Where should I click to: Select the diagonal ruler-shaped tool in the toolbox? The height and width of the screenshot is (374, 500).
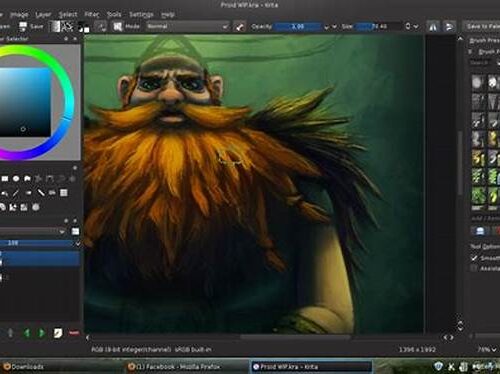pos(41,193)
